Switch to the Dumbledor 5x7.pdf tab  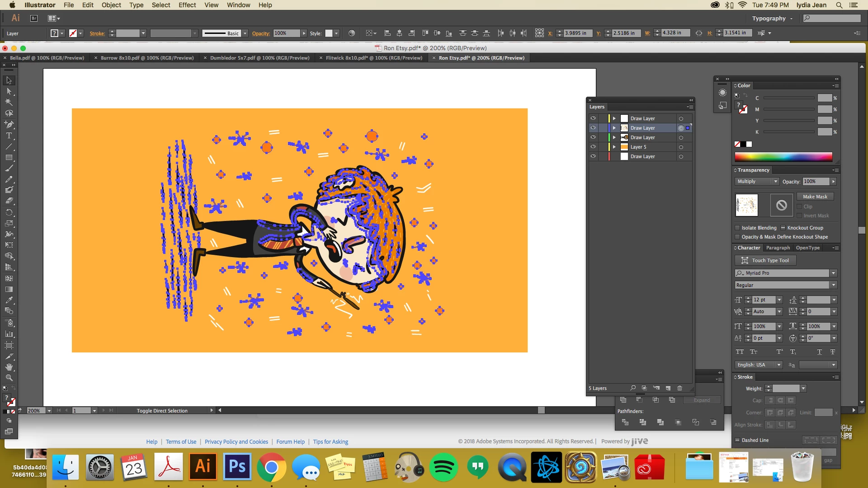tap(259, 58)
